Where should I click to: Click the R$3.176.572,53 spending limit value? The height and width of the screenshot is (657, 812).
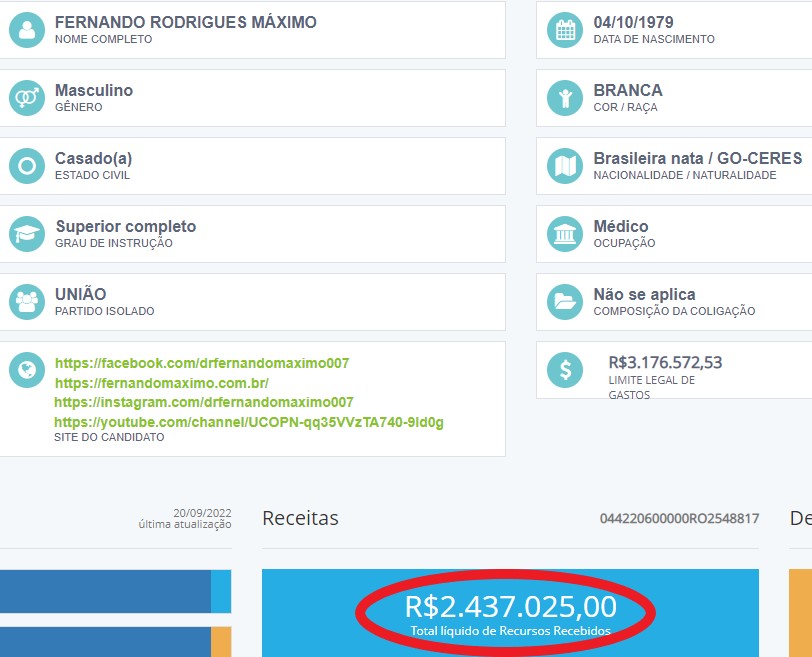click(x=665, y=362)
